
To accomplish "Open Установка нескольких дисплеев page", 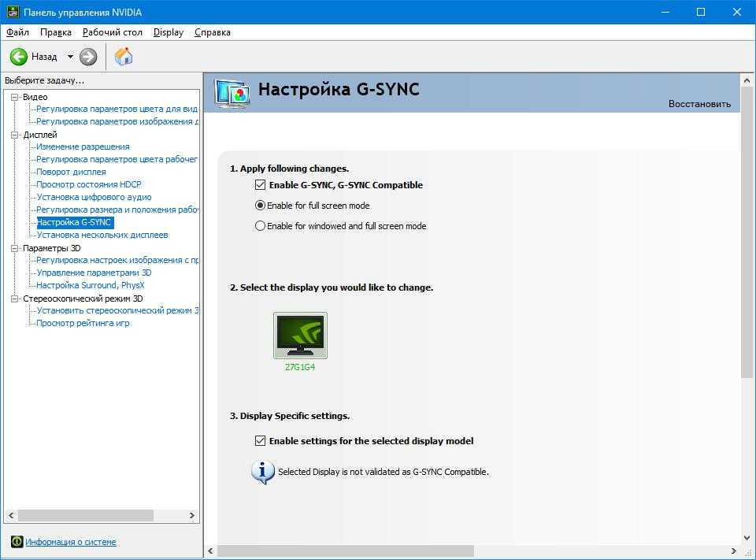I will click(102, 235).
